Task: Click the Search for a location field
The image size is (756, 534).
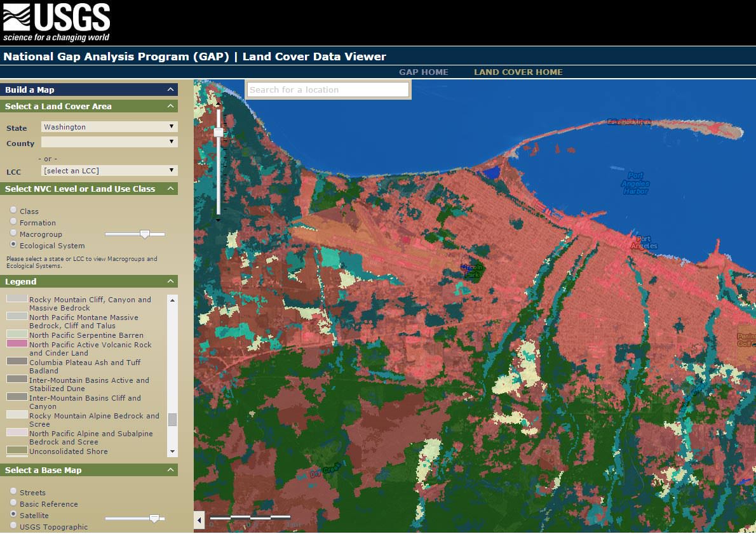Action: (x=328, y=90)
